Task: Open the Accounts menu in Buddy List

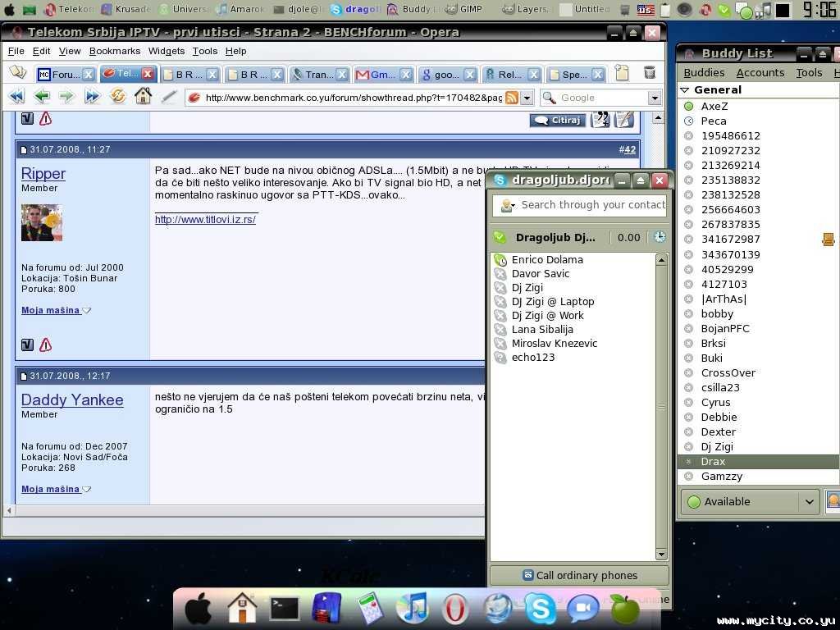Action: click(760, 72)
